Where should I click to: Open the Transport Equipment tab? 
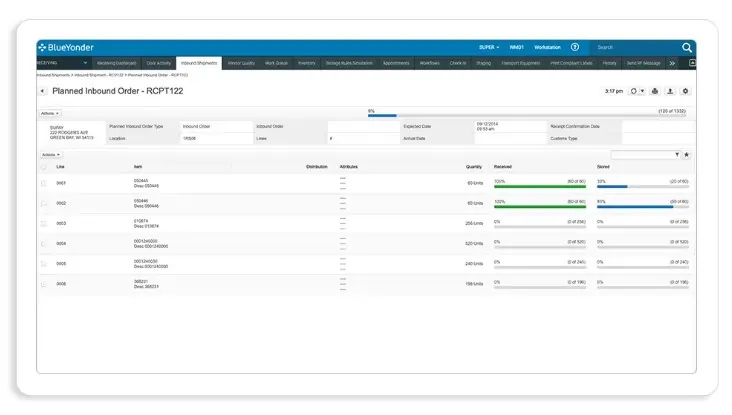(521, 63)
